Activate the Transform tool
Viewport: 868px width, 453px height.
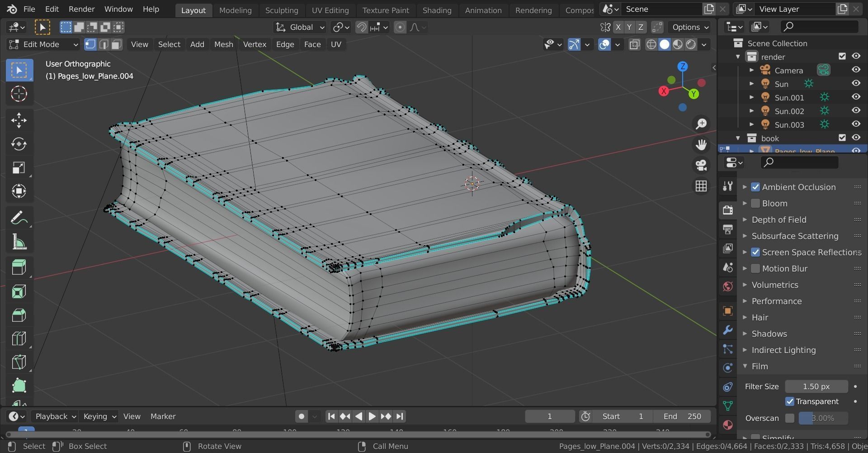[x=19, y=191]
